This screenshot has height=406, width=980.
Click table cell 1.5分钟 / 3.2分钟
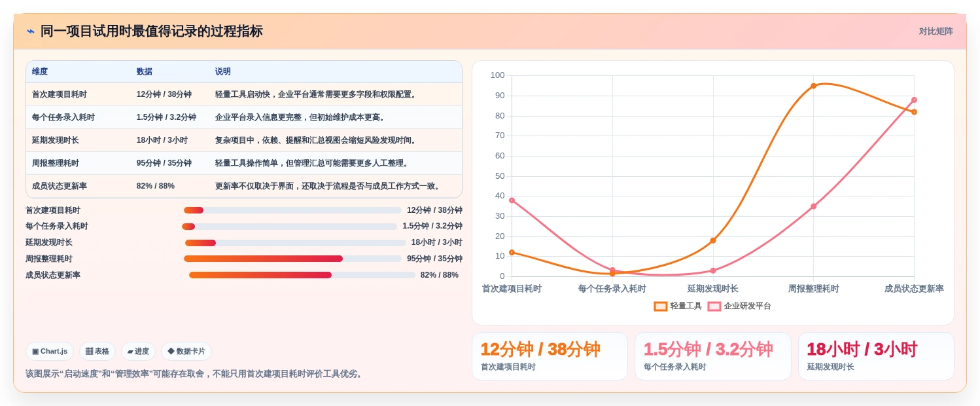pos(166,117)
